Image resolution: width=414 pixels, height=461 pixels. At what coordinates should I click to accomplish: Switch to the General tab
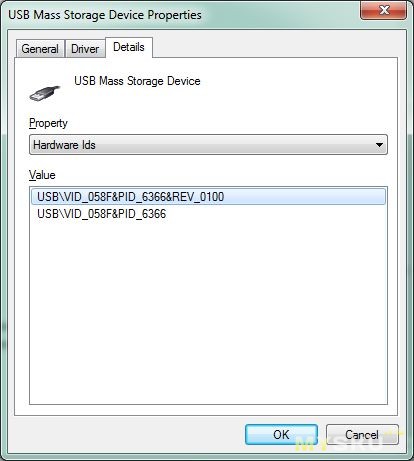click(40, 49)
